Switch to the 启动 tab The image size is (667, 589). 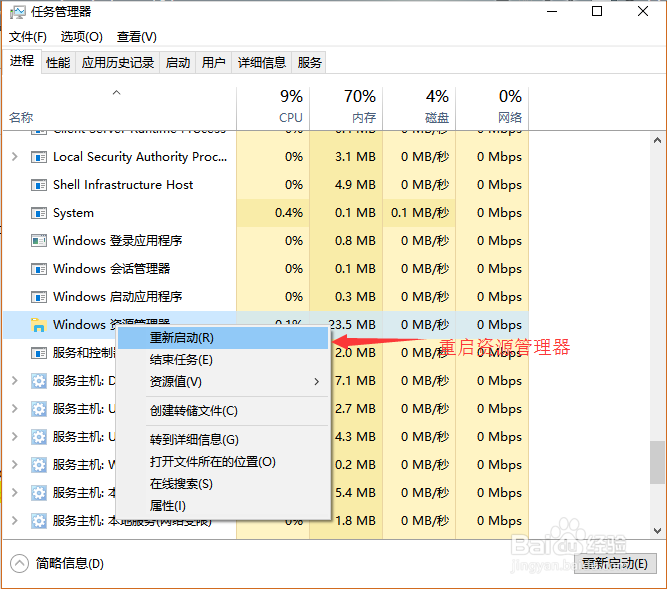pos(178,63)
